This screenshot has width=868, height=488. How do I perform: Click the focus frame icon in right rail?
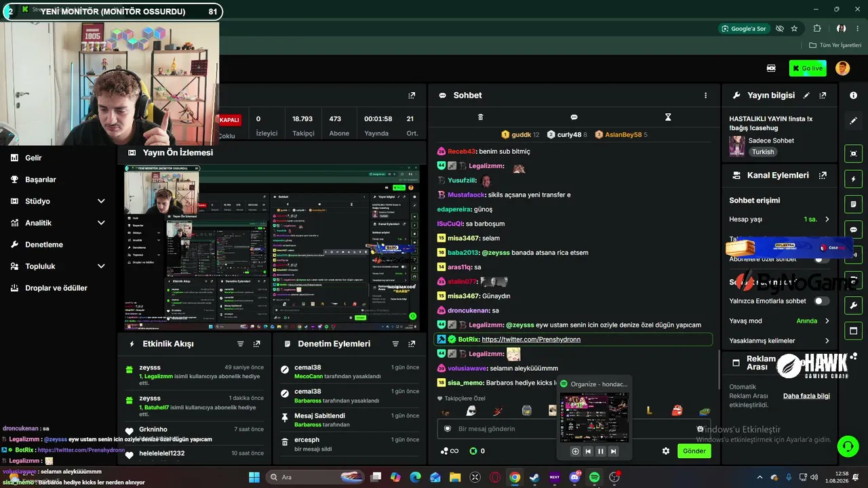coord(853,153)
